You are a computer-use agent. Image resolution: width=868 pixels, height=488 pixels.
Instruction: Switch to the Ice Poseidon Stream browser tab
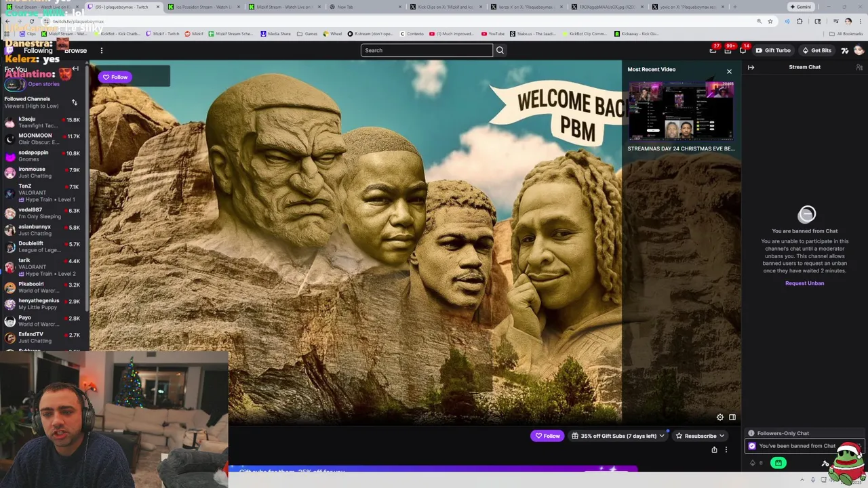203,7
